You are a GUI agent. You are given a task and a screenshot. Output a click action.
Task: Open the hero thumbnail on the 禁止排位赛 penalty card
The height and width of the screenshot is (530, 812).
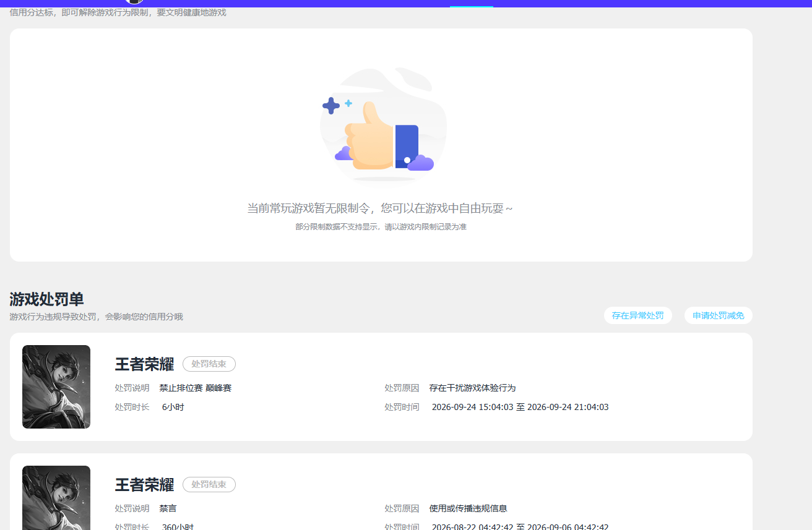tap(56, 387)
